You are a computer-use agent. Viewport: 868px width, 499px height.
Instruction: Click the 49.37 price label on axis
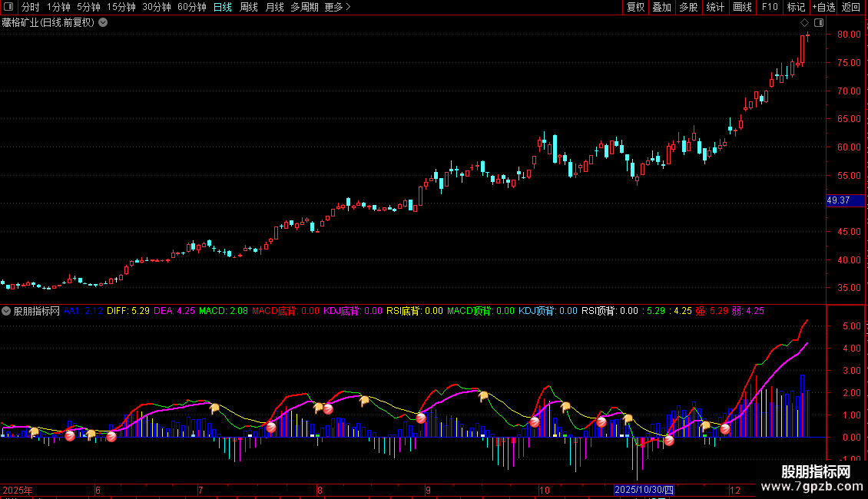(845, 200)
